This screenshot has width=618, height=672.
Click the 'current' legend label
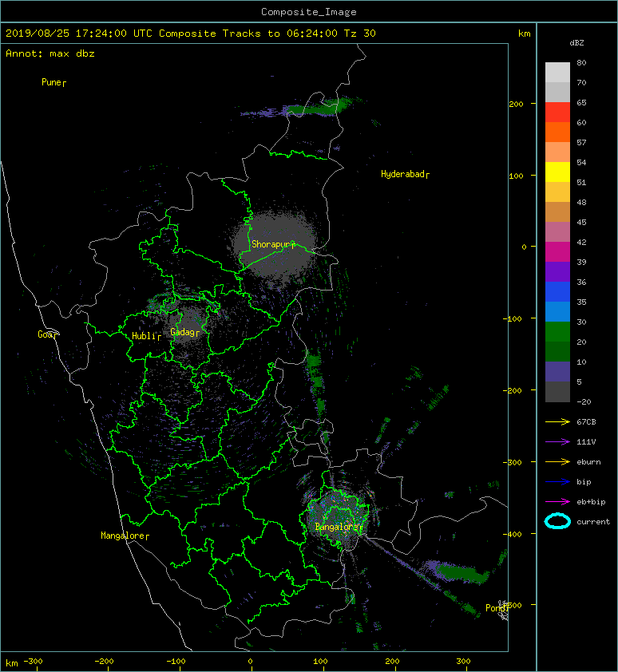tap(593, 522)
